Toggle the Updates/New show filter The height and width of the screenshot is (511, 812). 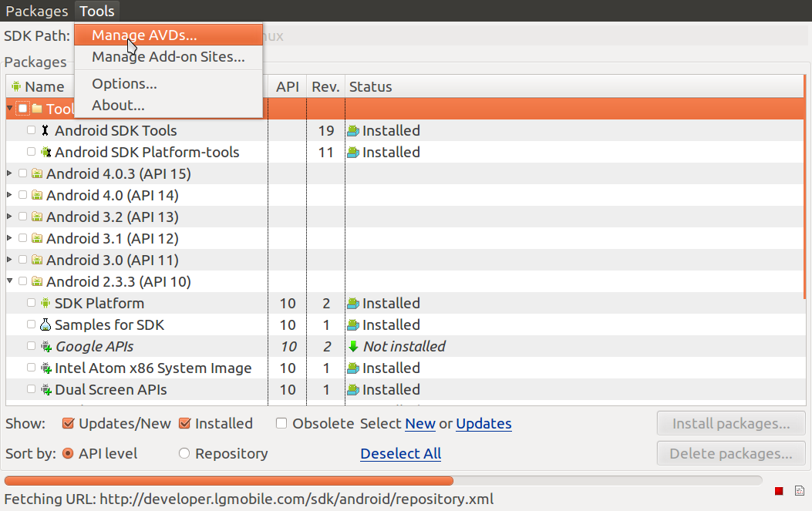(x=68, y=423)
